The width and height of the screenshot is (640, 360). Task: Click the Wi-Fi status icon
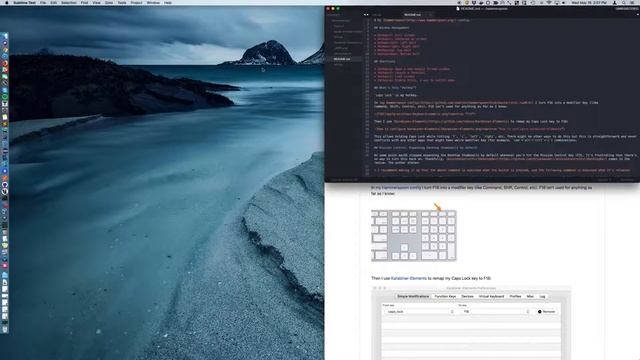point(549,2)
